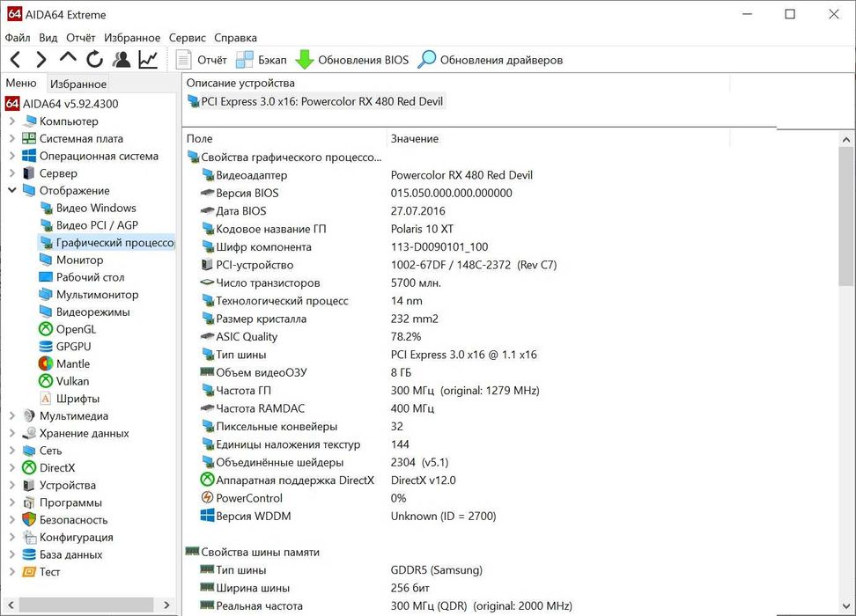Click the Видеорежимы tree icon

46,312
